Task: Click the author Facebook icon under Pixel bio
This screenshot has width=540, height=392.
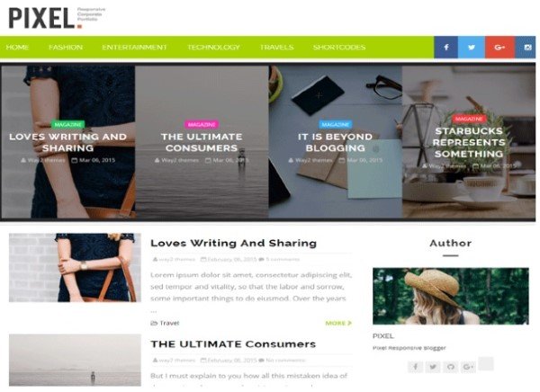Action: click(415, 367)
